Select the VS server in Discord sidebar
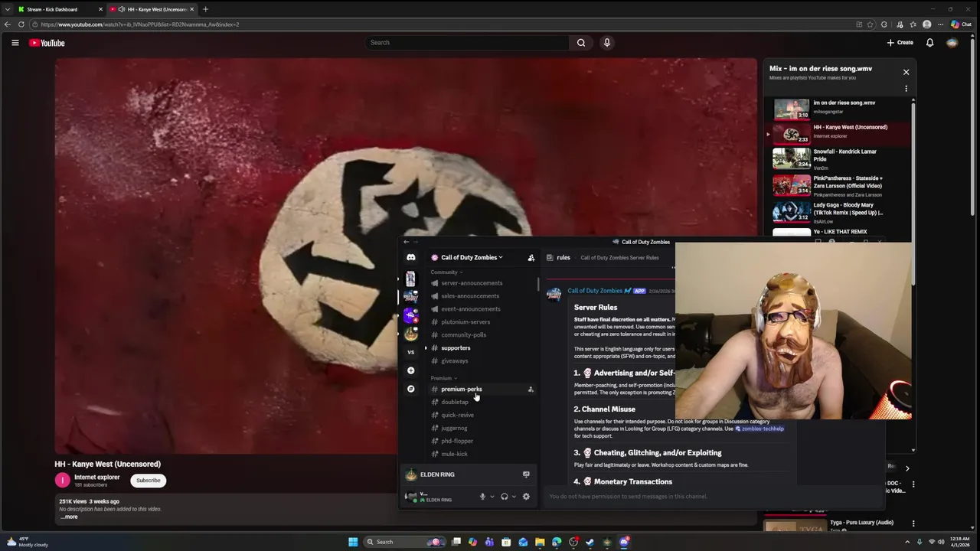Viewport: 980px width, 551px height. click(x=410, y=352)
